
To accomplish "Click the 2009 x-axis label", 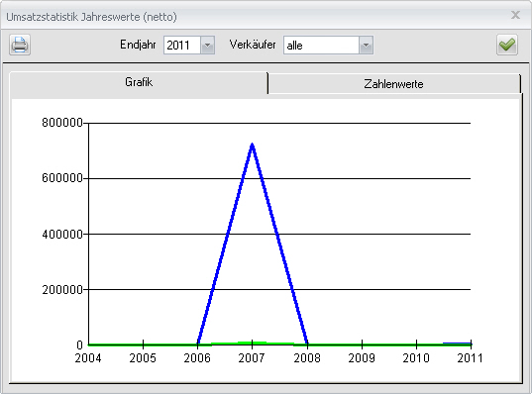I will click(x=362, y=358).
